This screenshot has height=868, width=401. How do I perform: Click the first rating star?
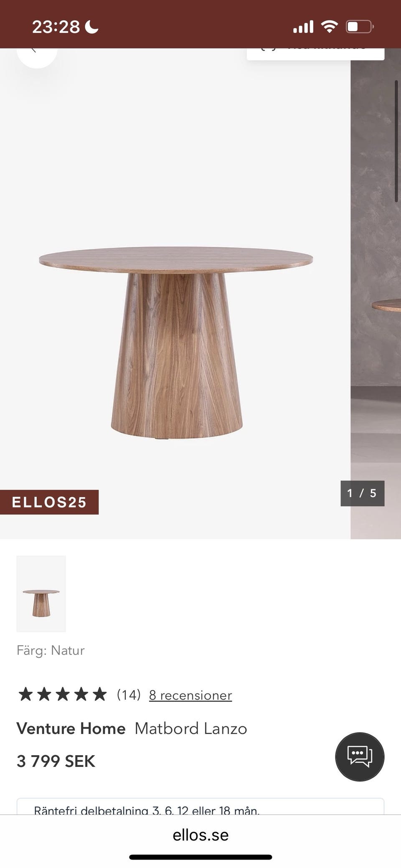coord(25,695)
